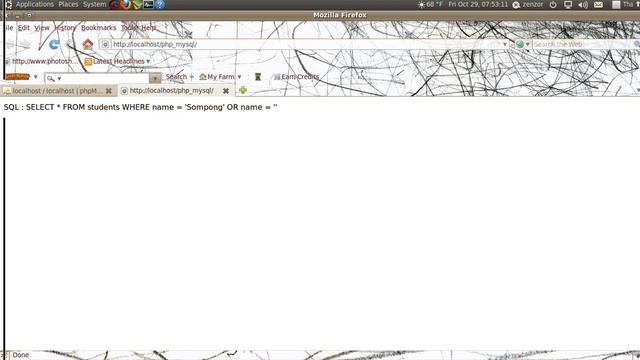Click the Earn Credits link
The width and height of the screenshot is (640, 360).
click(300, 77)
